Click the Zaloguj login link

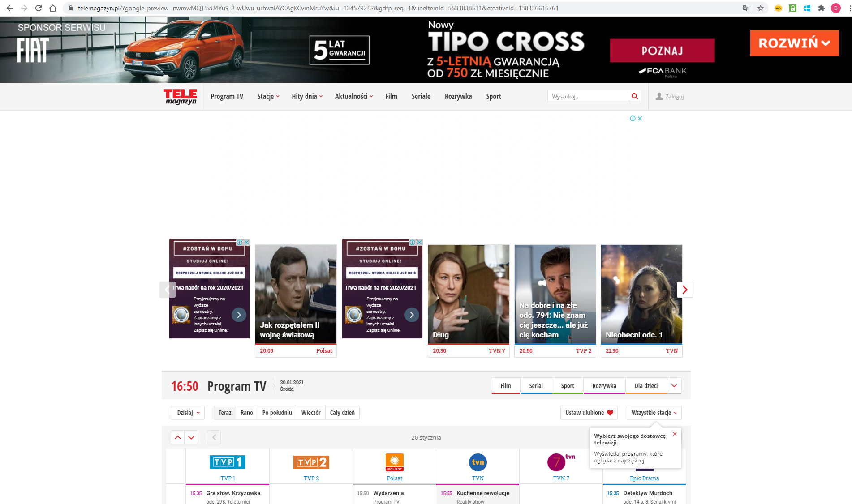(674, 97)
